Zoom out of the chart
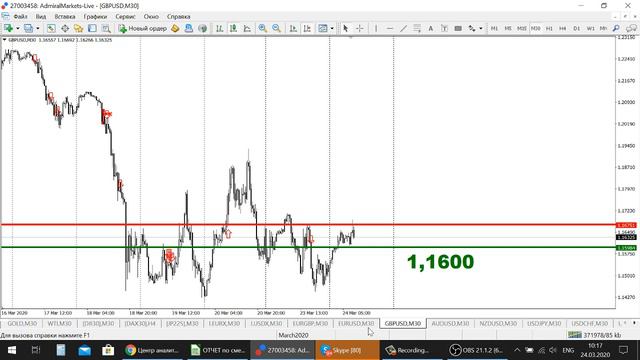This screenshot has height=360, width=640. tap(276, 28)
